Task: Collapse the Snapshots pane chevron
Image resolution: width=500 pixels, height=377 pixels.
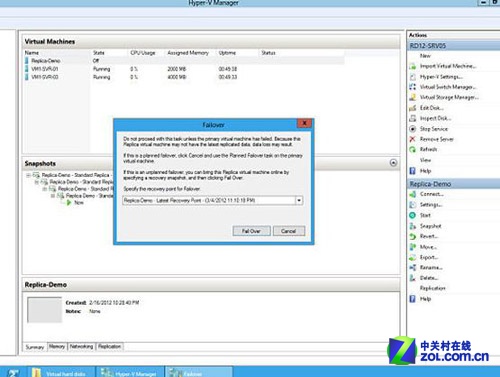Action: pos(393,163)
